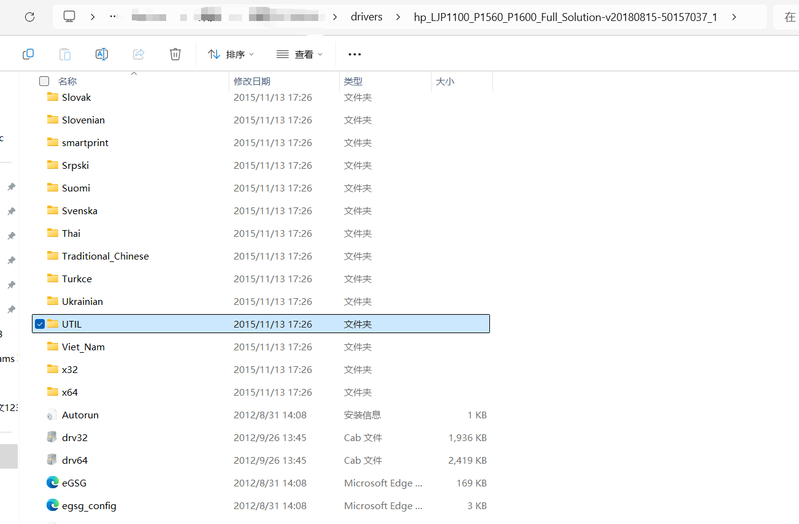Open the 排序 (Sort) dropdown

point(231,54)
